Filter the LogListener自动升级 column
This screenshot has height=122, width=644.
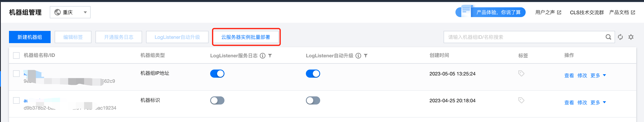point(366,56)
